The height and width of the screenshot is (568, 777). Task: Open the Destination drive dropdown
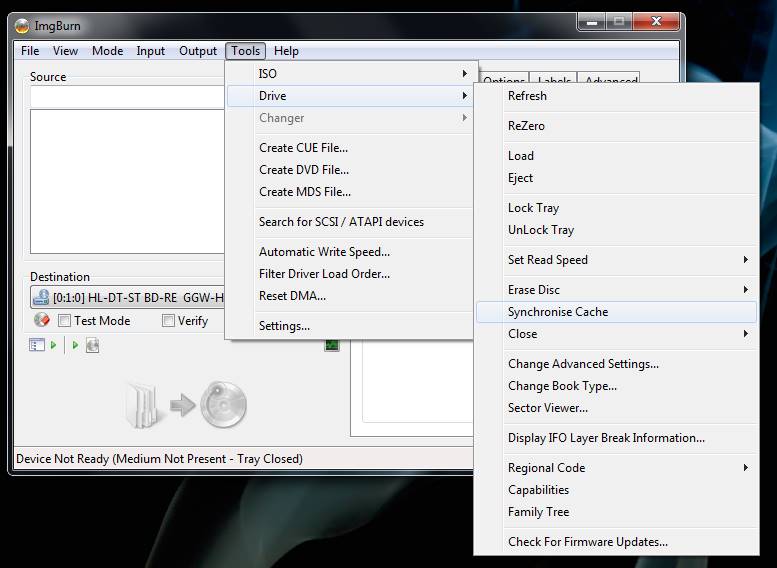click(x=127, y=297)
